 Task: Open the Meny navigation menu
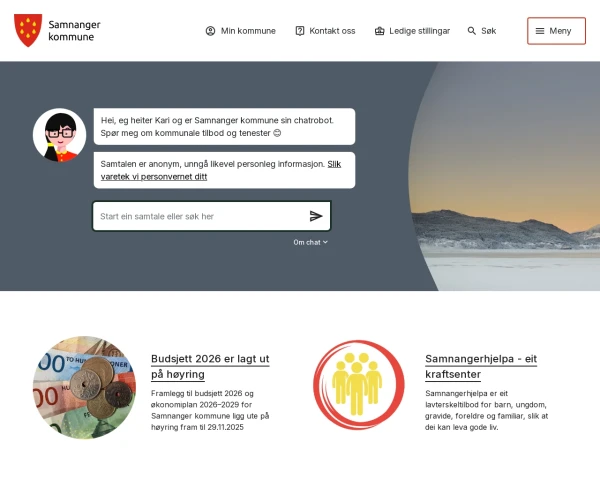click(x=556, y=31)
